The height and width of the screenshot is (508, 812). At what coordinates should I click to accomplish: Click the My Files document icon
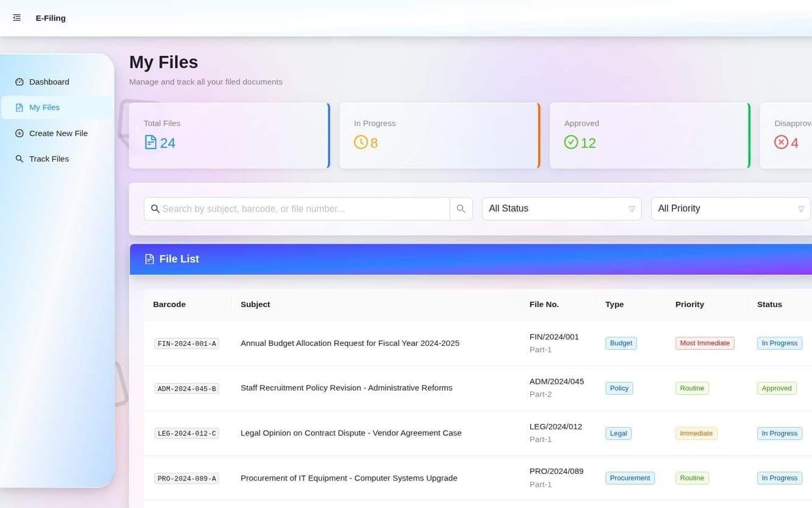click(x=19, y=107)
